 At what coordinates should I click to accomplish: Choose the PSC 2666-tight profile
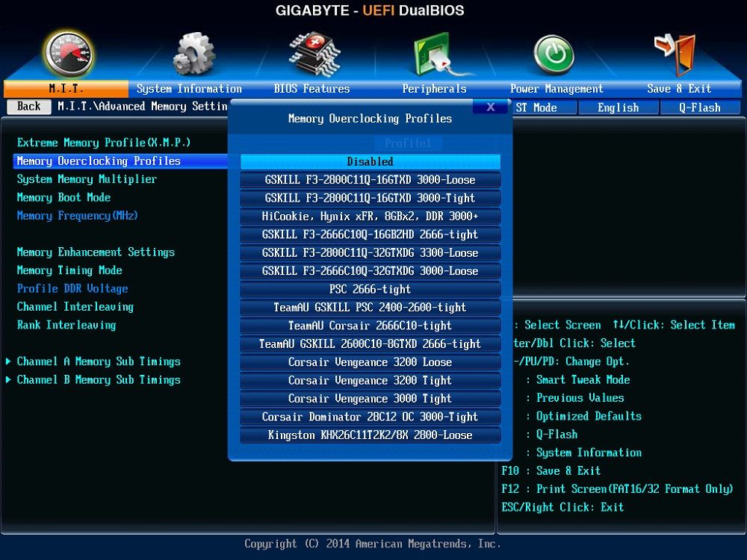coord(371,289)
